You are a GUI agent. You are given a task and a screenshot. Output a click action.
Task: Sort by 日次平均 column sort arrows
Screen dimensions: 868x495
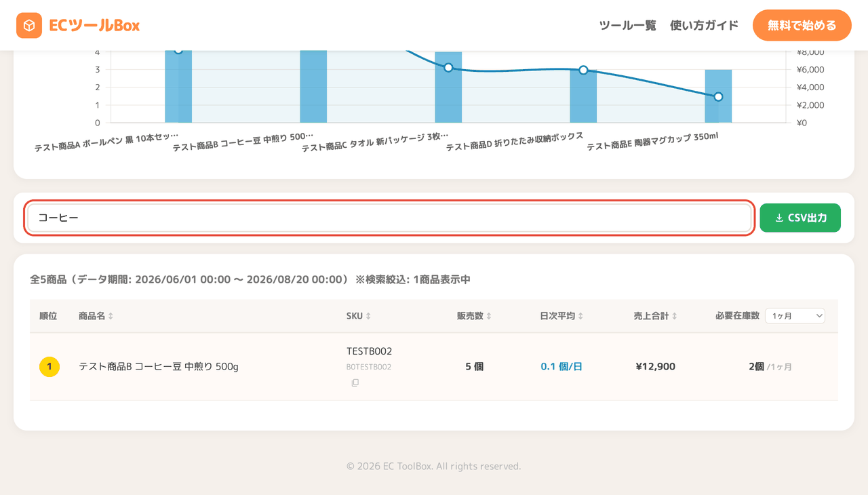coord(580,316)
